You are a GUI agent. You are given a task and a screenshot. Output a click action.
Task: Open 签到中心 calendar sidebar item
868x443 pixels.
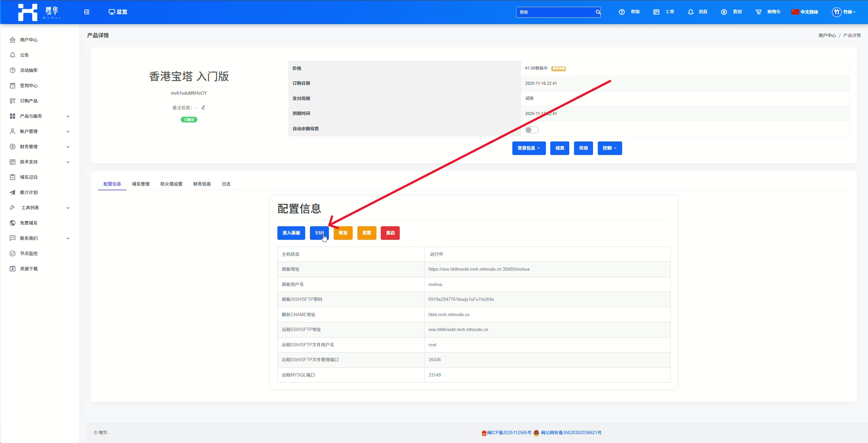pyautogui.click(x=28, y=85)
